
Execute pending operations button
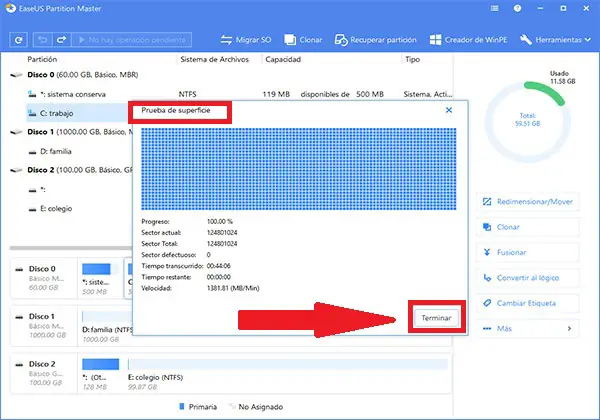(132, 40)
